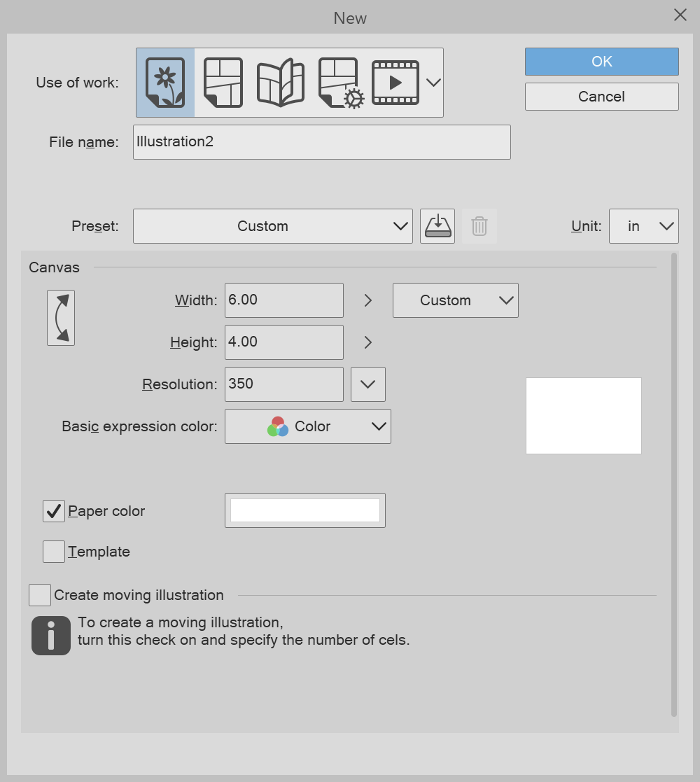The width and height of the screenshot is (700, 782).
Task: Click the Height field showing 4.00
Action: click(x=283, y=342)
